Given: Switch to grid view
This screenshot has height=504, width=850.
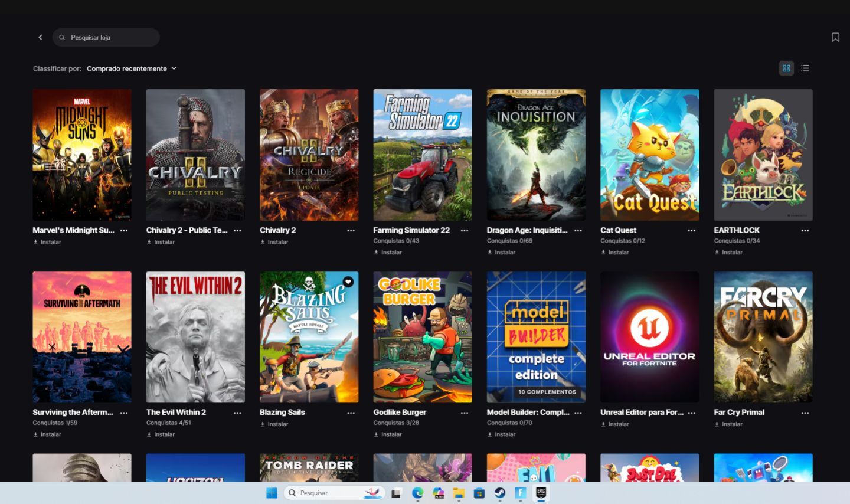Looking at the screenshot, I should coord(786,68).
